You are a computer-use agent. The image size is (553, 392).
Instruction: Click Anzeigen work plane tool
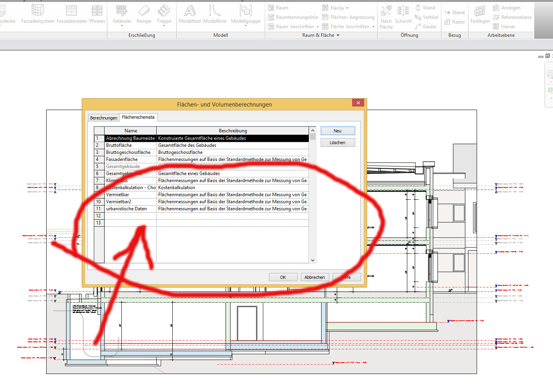[x=507, y=8]
